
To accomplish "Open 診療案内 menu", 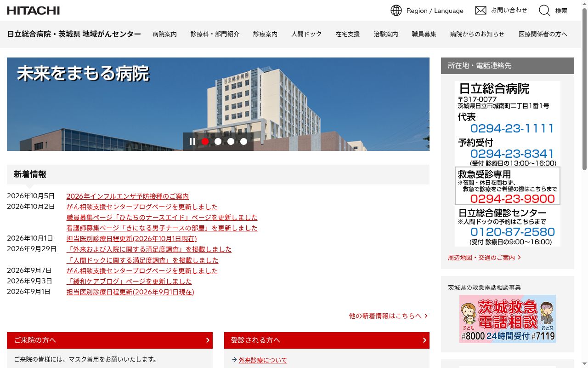I will pos(266,34).
